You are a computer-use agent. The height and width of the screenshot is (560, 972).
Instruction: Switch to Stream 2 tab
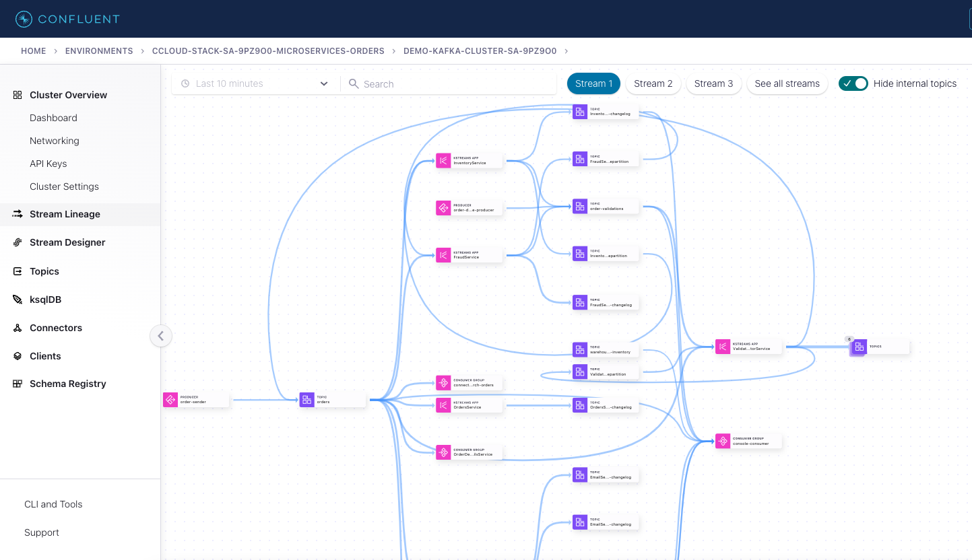[653, 83]
